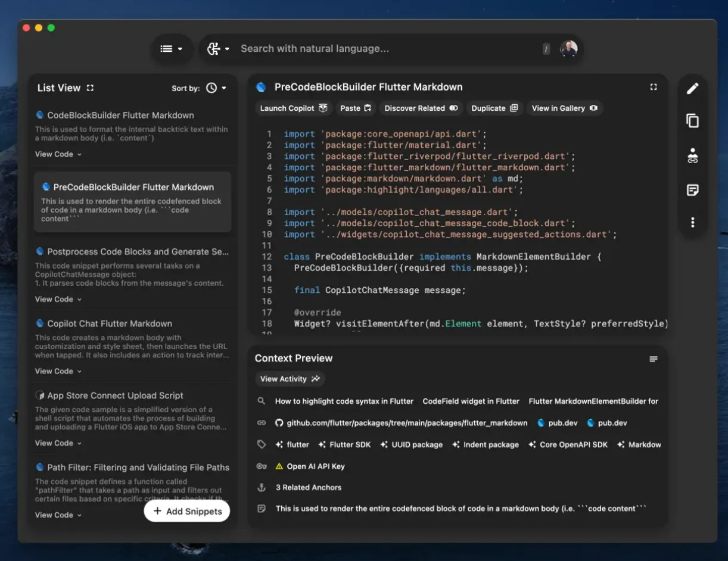Viewport: 728px width, 561px height.
Task: Click 3 Related Anchors
Action: [x=309, y=487]
